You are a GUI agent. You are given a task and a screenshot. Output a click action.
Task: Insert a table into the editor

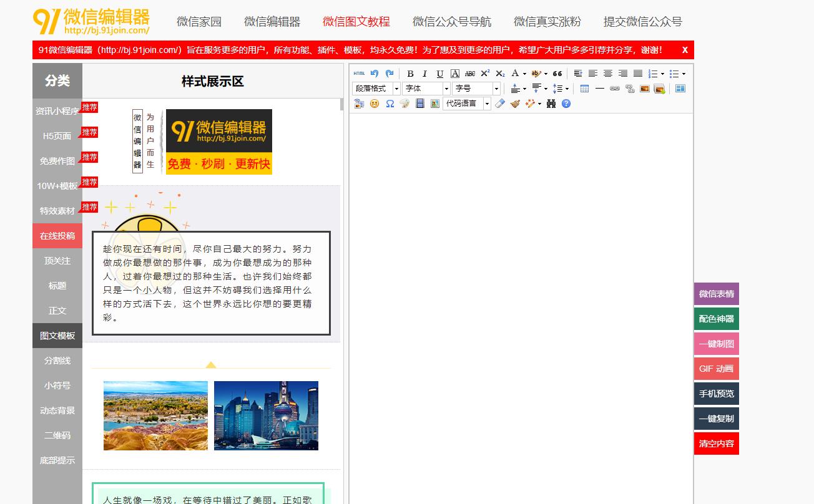click(584, 88)
